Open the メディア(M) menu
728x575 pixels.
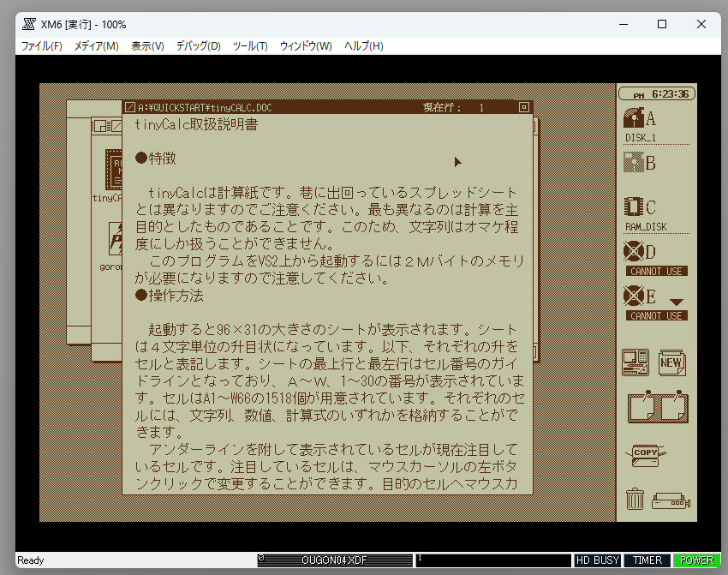96,46
